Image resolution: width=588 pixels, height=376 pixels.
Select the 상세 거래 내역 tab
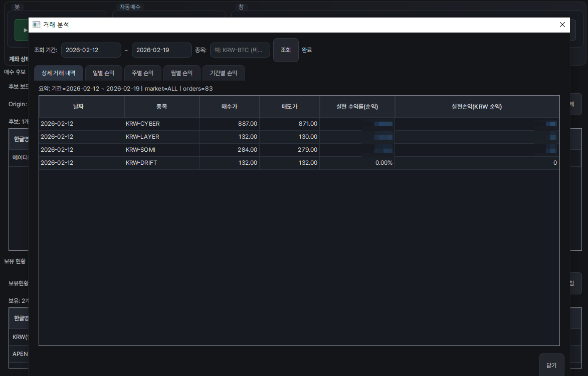pyautogui.click(x=58, y=73)
